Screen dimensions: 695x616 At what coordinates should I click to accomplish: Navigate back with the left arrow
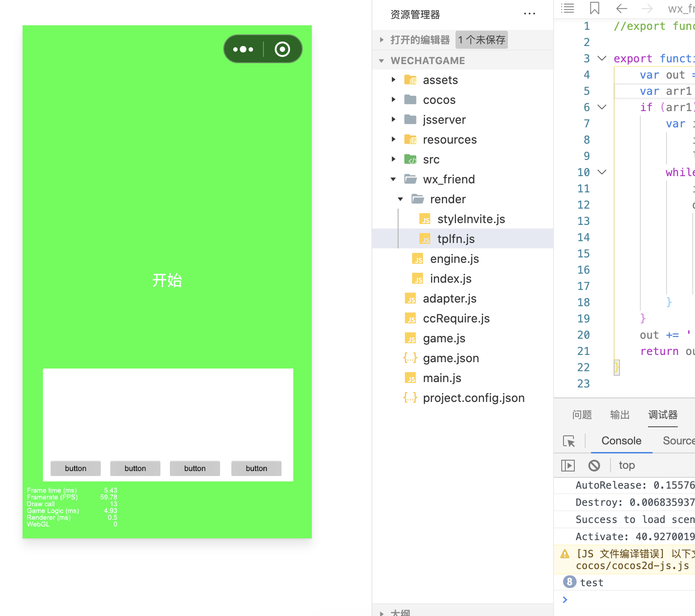622,8
